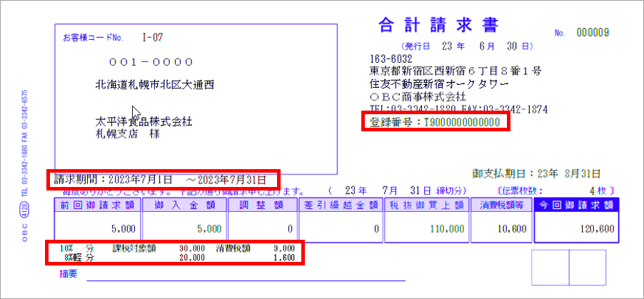Viewport: 644px width, 299px height.
Task: Select issue date 23年6月30日 line
Action: pos(467,46)
